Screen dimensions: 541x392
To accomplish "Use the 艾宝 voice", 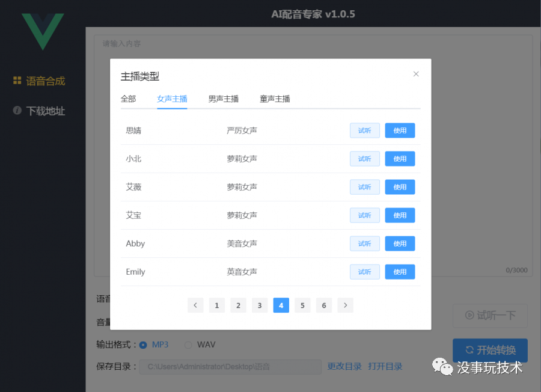I will pyautogui.click(x=400, y=215).
